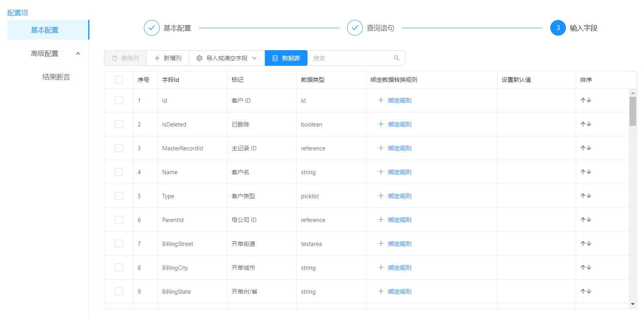Collapse the 高级配置 menu section

click(x=78, y=53)
